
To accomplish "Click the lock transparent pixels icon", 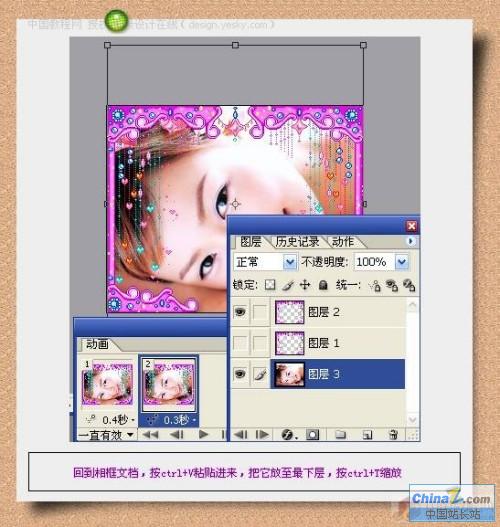I will tap(270, 285).
